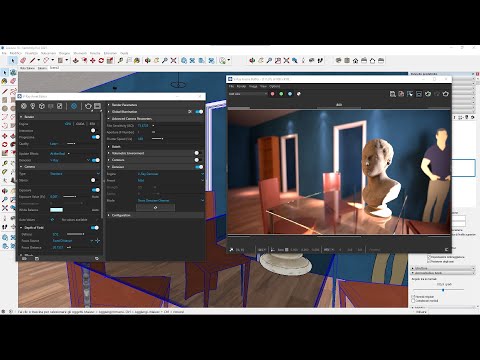Click denoiser update button below Mode

point(155,207)
